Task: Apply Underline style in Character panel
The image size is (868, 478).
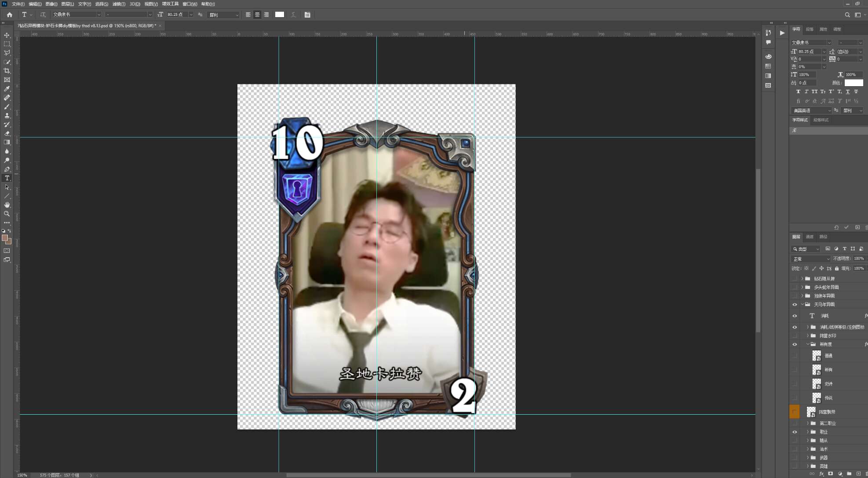Action: pos(848,91)
